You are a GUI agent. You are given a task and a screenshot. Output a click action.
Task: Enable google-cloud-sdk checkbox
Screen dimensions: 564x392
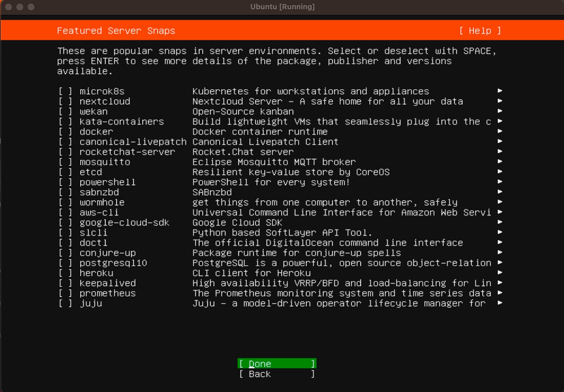65,223
